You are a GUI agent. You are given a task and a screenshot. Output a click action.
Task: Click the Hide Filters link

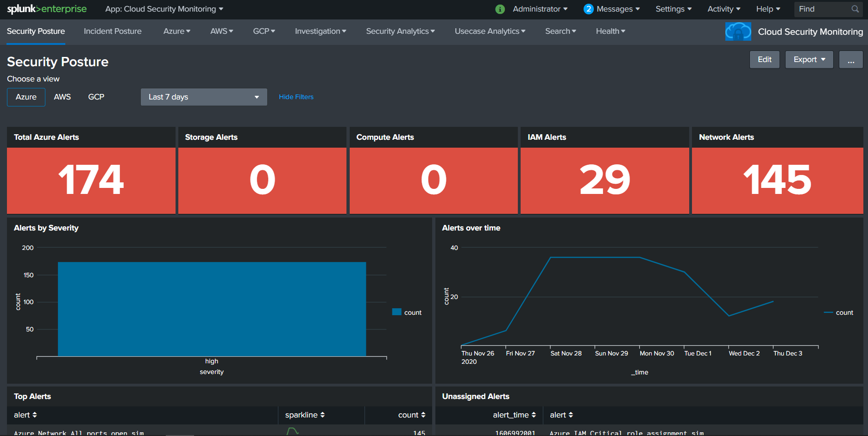(296, 97)
